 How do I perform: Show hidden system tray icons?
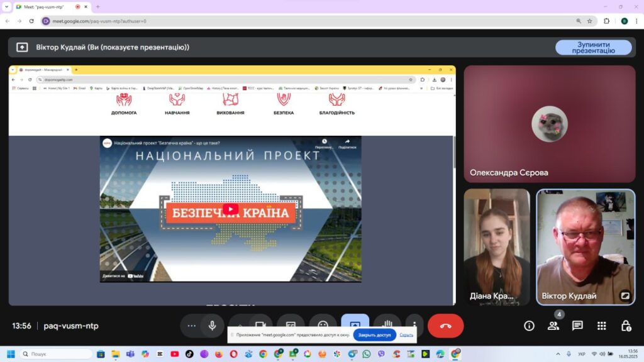[558, 354]
